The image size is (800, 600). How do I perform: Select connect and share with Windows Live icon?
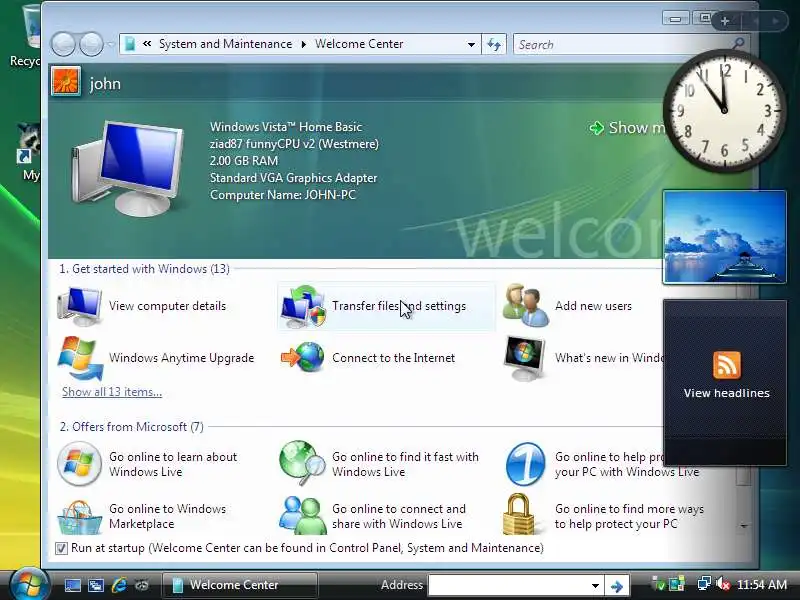click(303, 515)
